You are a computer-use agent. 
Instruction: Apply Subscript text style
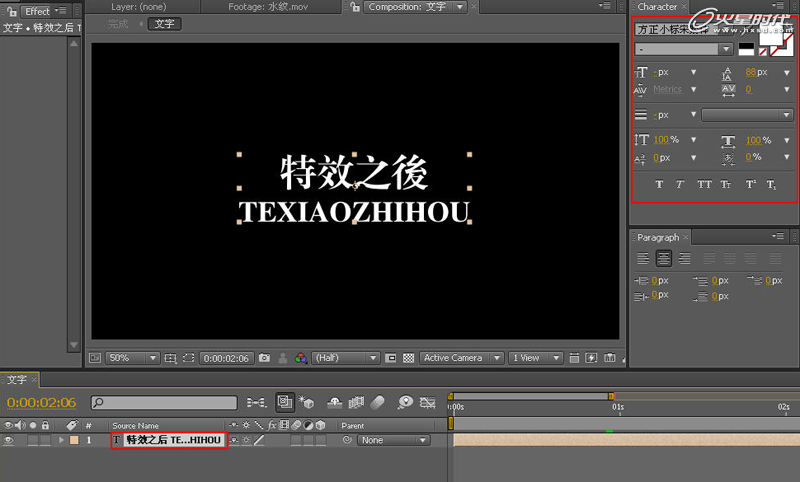[x=771, y=184]
